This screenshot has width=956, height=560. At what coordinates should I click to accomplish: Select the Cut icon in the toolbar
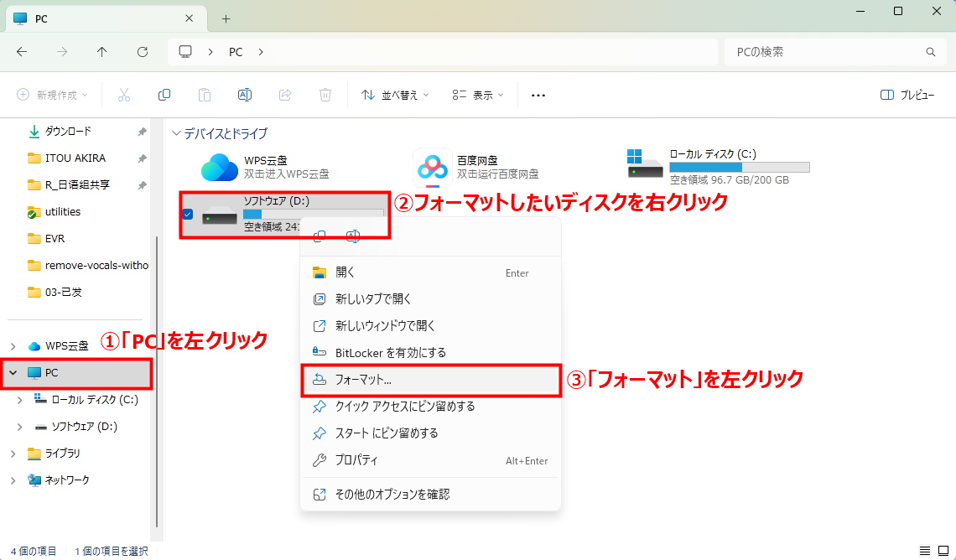[x=124, y=94]
